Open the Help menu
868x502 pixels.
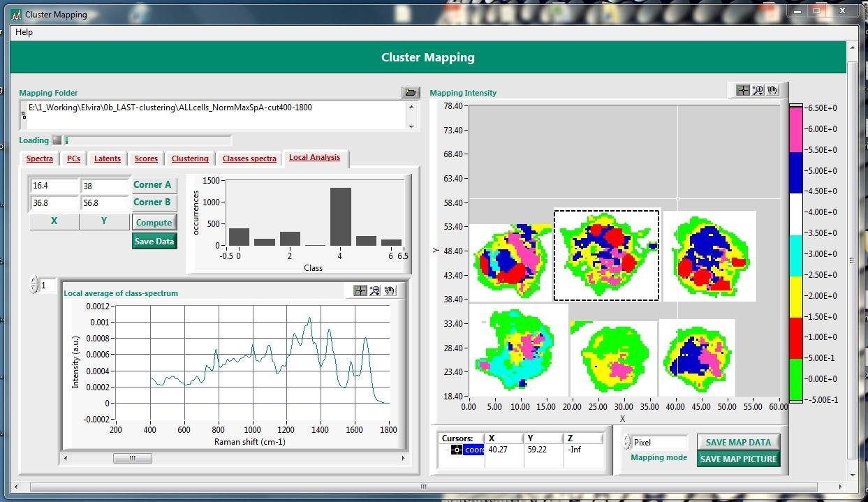point(23,32)
